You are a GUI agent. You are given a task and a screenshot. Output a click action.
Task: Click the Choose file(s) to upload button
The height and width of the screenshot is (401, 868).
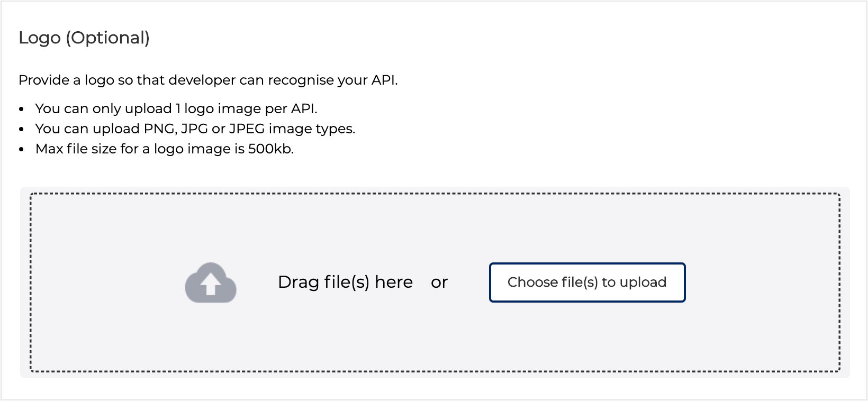click(x=587, y=282)
